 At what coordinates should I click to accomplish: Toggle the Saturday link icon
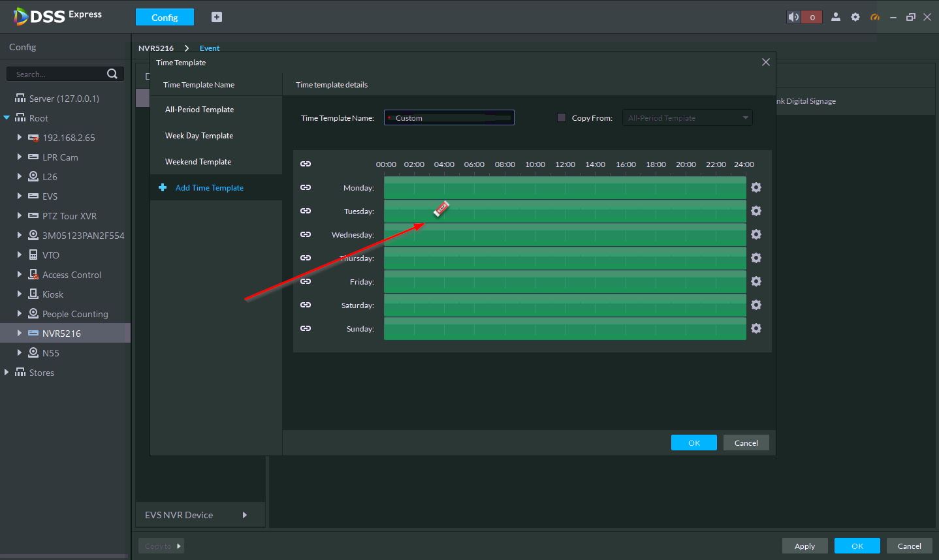point(306,305)
